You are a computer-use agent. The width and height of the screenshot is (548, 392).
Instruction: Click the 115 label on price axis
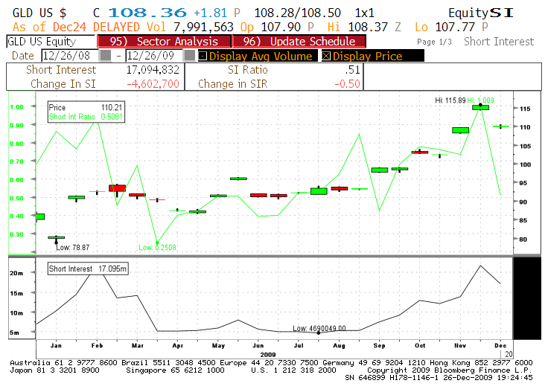coord(525,109)
